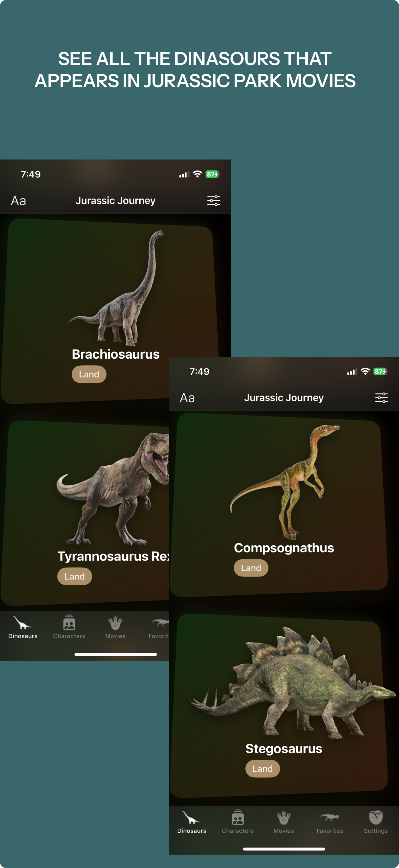Open Characters tab label in front screenshot
Viewport: 399px width, 868px height.
pos(238,830)
